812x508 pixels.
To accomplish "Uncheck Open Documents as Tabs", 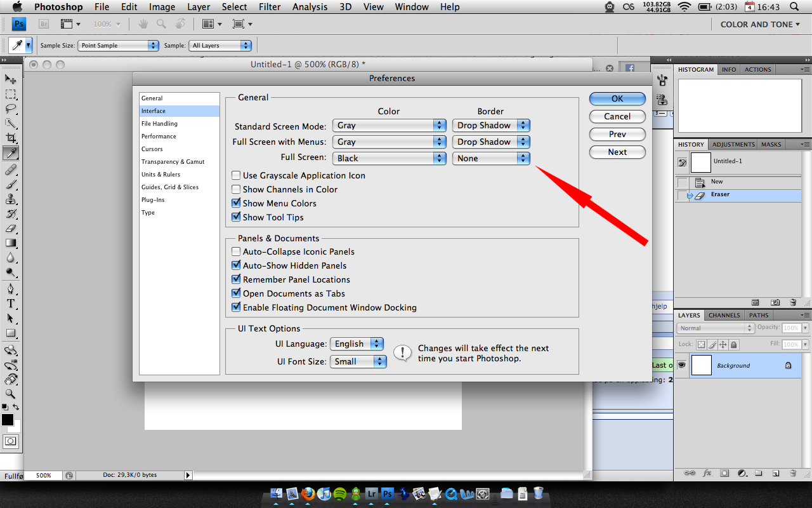I will click(236, 293).
